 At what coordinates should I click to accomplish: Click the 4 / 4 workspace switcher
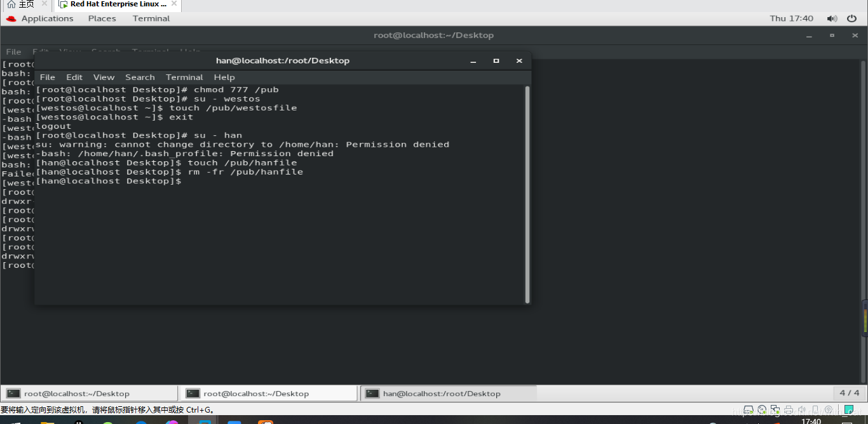850,393
